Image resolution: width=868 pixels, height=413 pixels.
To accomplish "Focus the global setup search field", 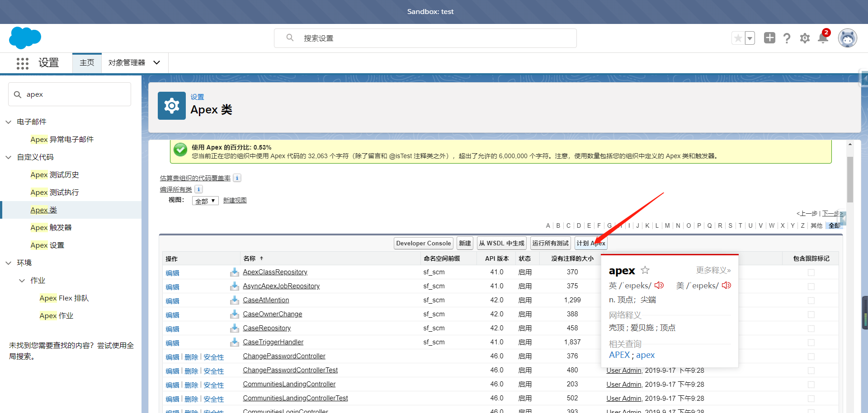I will click(425, 38).
